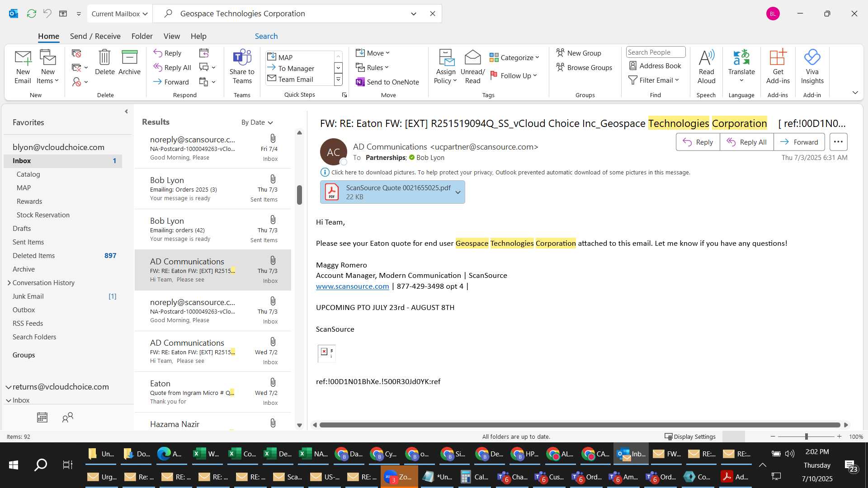
Task: Mark message Unread/Read
Action: coord(472,67)
